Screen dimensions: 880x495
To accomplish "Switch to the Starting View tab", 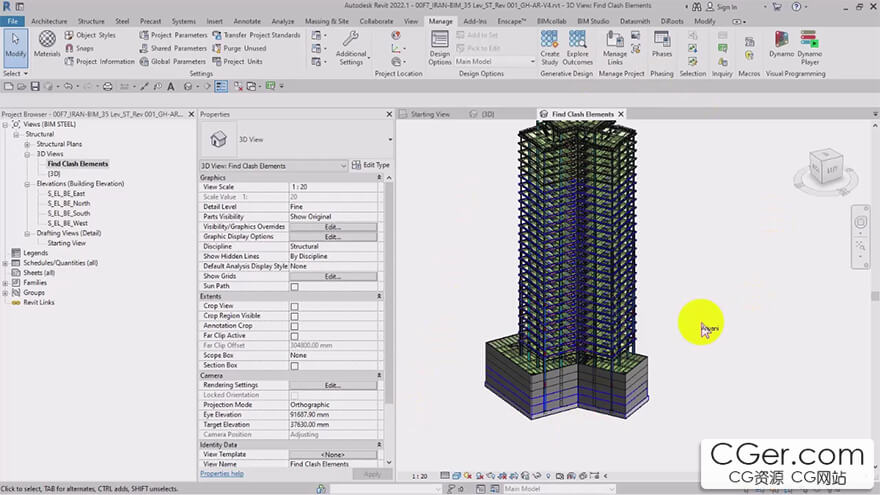I will 430,114.
